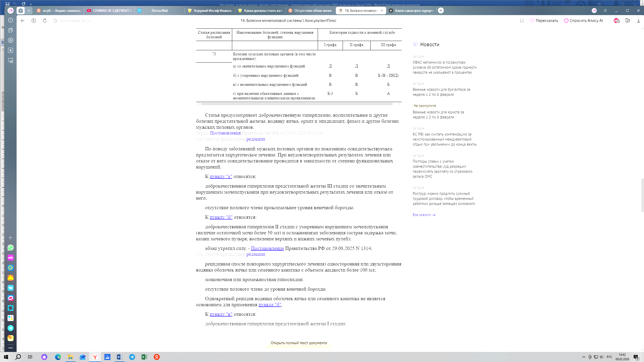
Task: Switch to the 'Отсутствие обоих яичек' tab
Action: (x=310, y=11)
